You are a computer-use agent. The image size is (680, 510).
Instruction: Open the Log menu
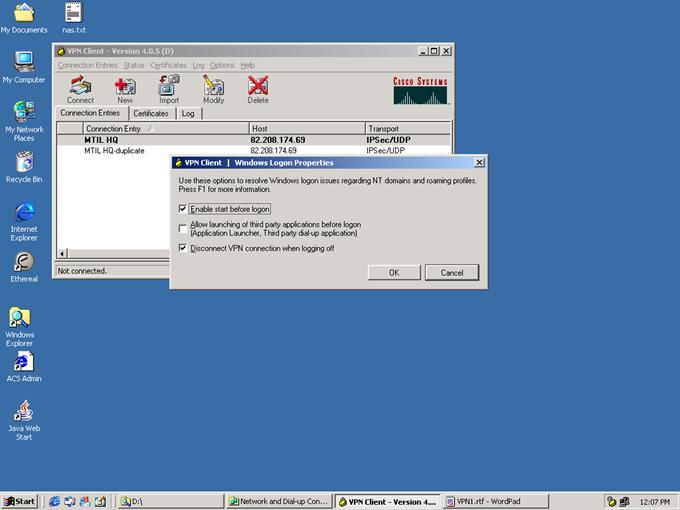pos(198,65)
